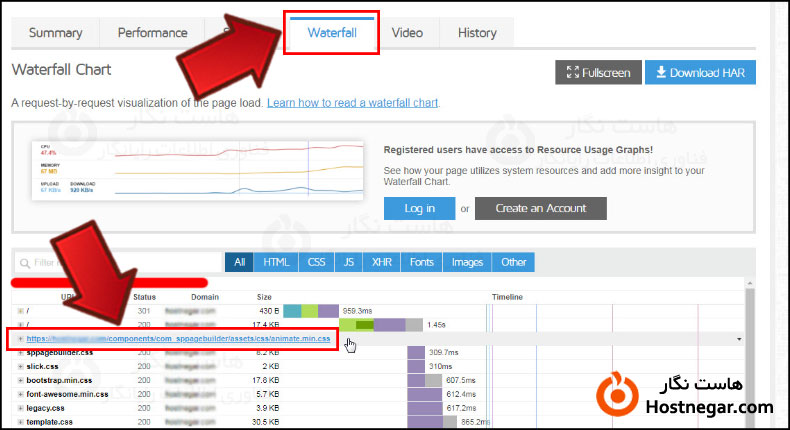The image size is (790, 430).
Task: Switch to the Summary tab
Action: pyautogui.click(x=55, y=33)
